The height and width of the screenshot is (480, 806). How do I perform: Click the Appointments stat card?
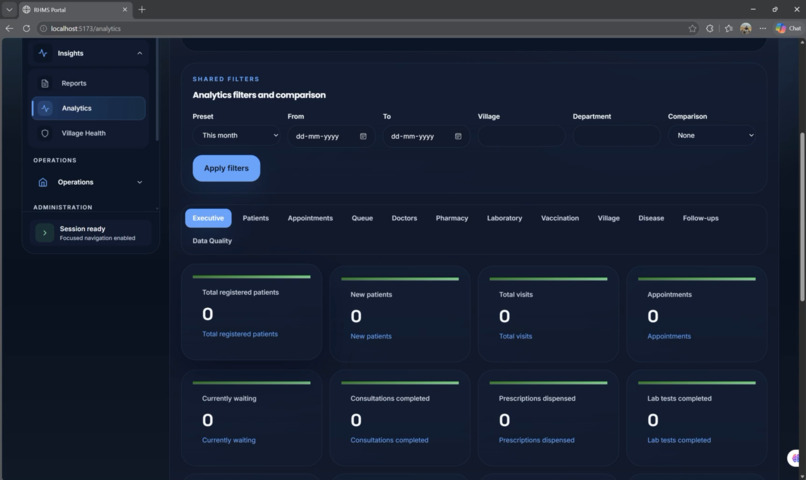(697, 313)
